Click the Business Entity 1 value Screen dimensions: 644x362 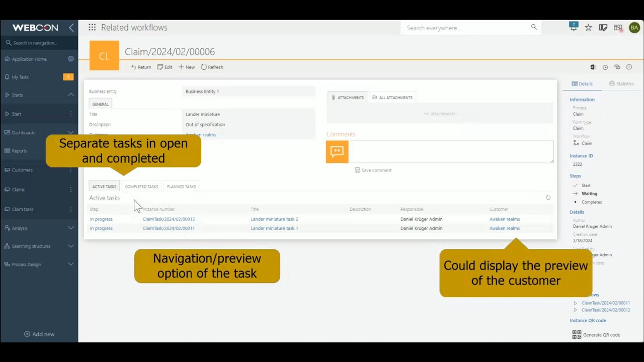pyautogui.click(x=202, y=92)
